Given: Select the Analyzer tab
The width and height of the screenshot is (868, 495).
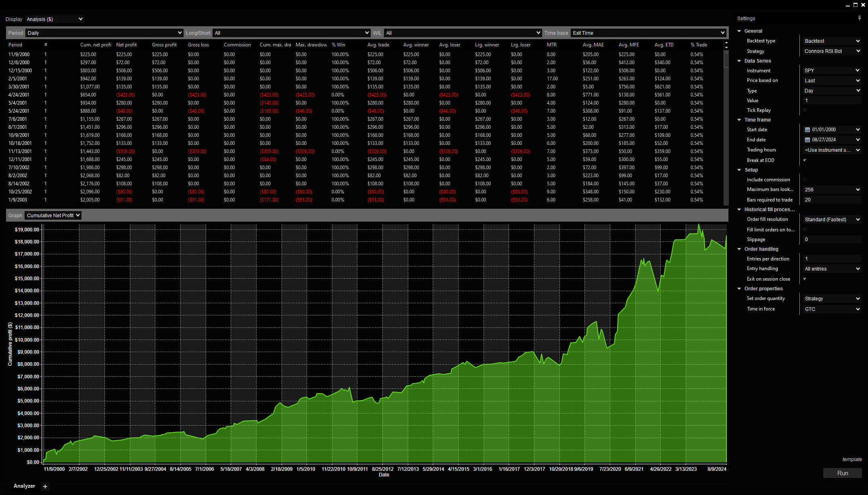Looking at the screenshot, I should [24, 486].
